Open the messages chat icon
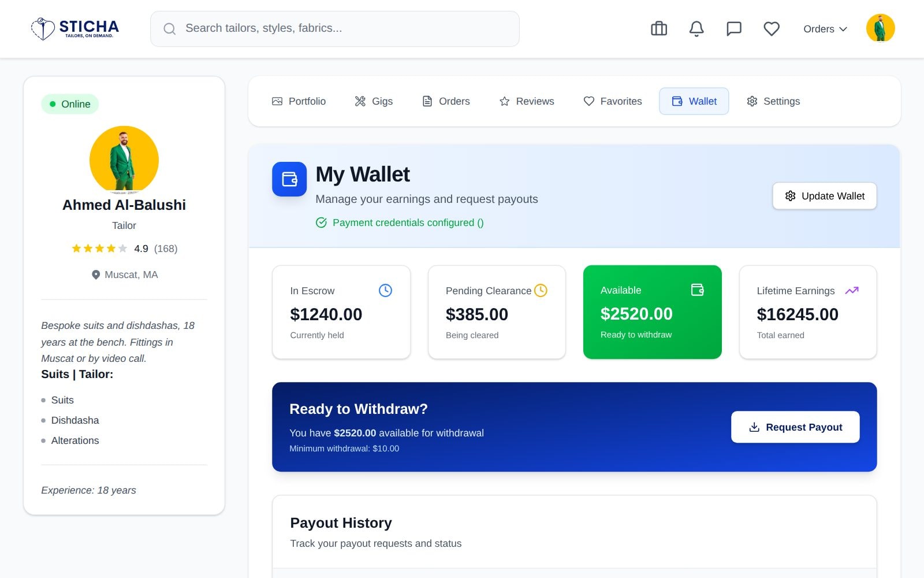924x578 pixels. click(734, 28)
